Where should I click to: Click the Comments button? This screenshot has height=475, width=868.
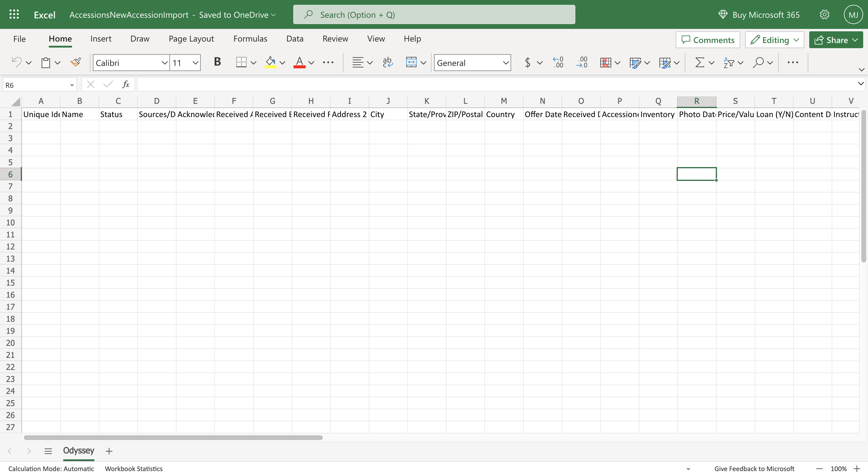tap(708, 40)
